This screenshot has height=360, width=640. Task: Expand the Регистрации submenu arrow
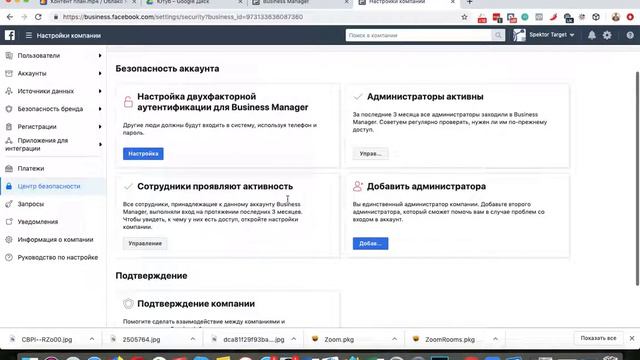[x=100, y=127]
